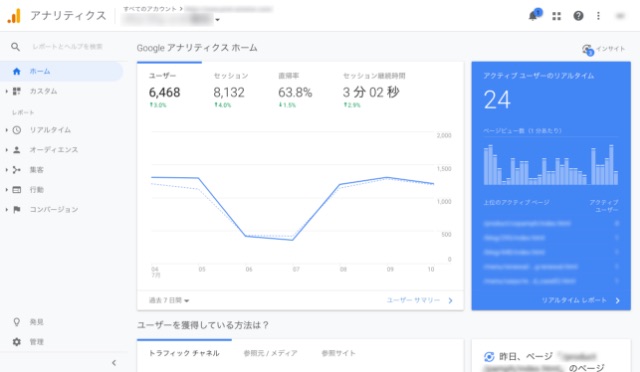Select the セッション継続時間 metric tab

(x=374, y=91)
